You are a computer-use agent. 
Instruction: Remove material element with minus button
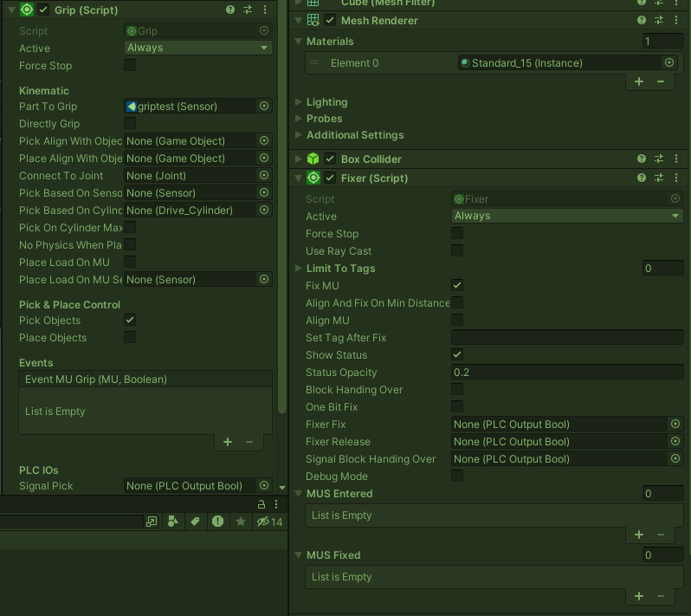[x=661, y=81]
